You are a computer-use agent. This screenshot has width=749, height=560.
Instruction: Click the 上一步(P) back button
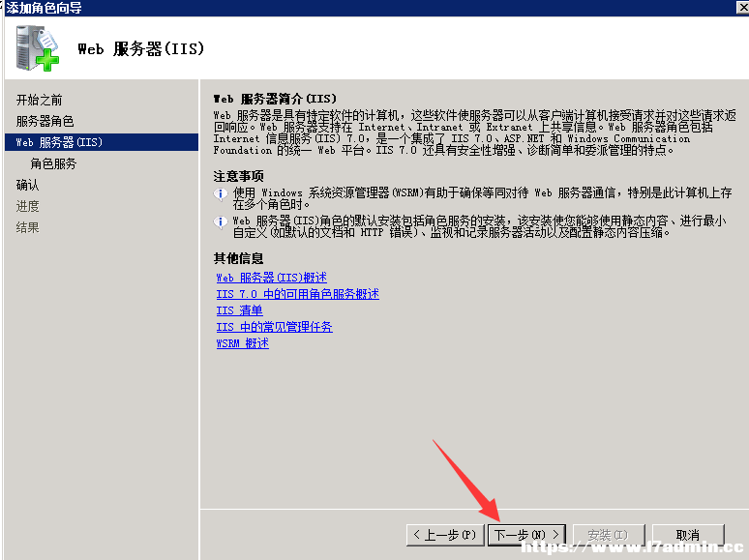click(x=445, y=535)
